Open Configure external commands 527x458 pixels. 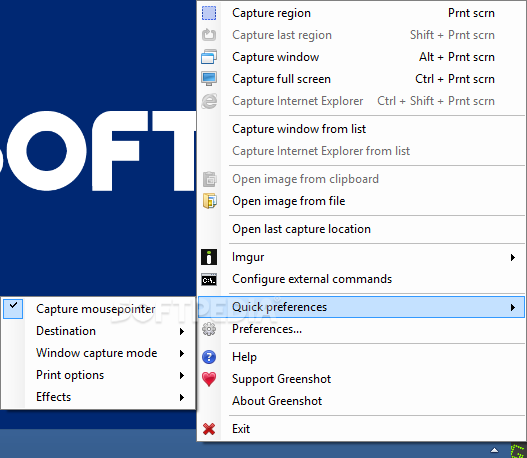(361, 279)
